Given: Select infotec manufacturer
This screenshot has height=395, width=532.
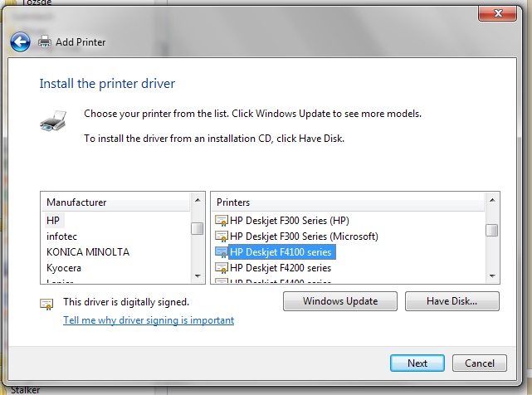Looking at the screenshot, I should [62, 236].
